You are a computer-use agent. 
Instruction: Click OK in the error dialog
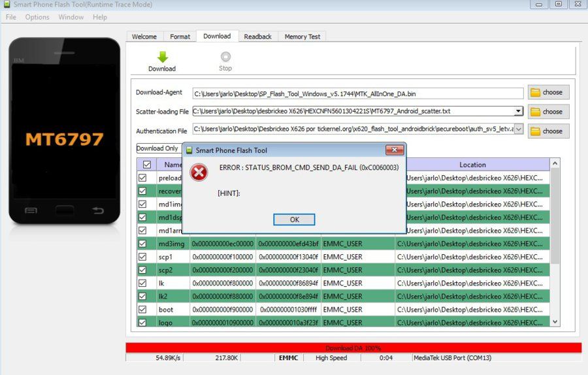click(x=294, y=220)
